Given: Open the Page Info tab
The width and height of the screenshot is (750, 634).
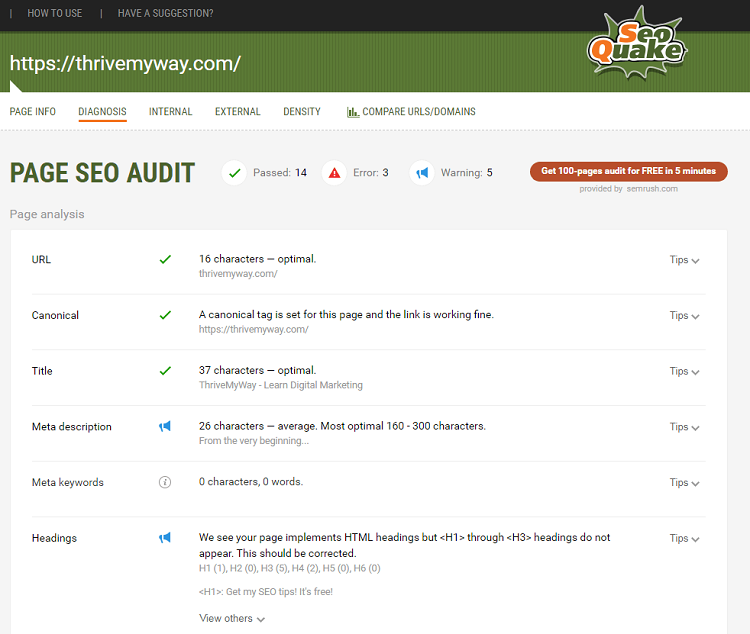Looking at the screenshot, I should click(33, 111).
